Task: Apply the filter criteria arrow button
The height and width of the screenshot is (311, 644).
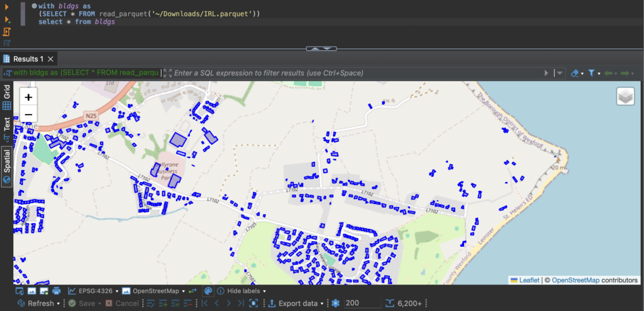Action: tap(547, 73)
